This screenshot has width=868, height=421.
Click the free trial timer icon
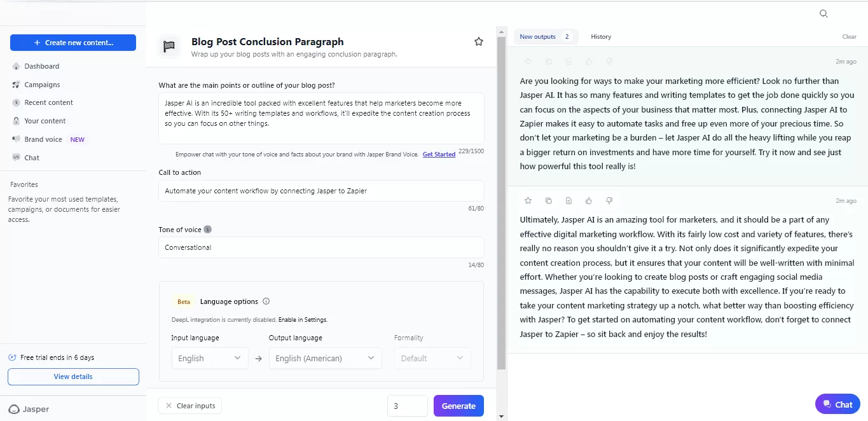(12, 357)
